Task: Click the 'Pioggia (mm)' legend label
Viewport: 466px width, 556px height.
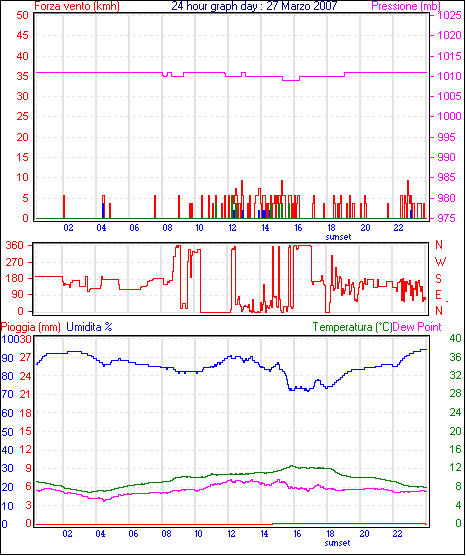Action: 30,327
